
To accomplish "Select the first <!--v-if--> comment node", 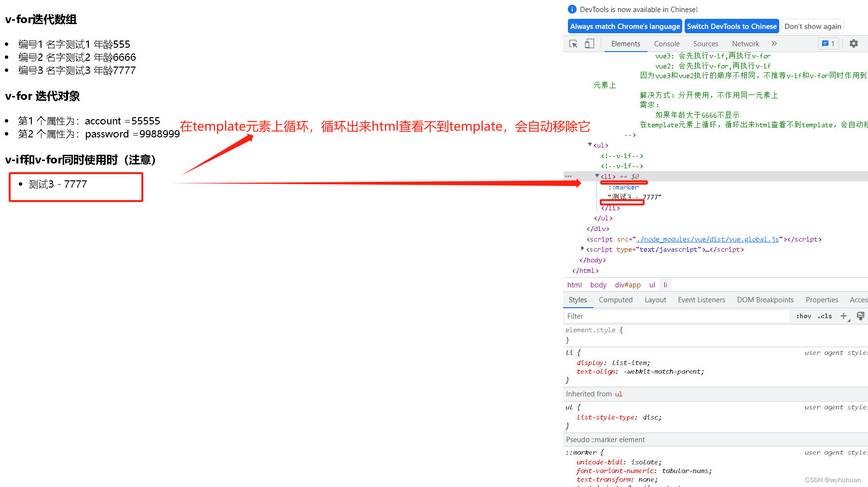I will 622,156.
